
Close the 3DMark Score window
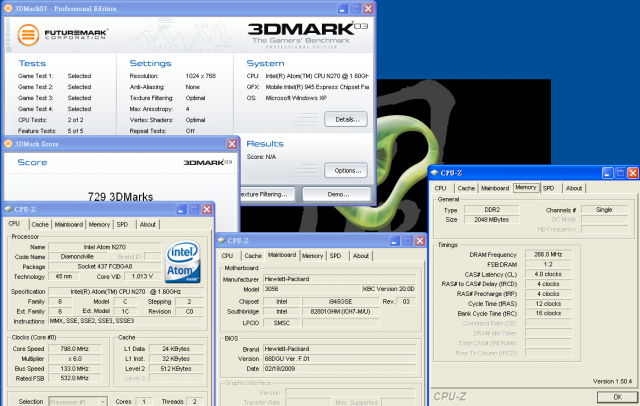(x=232, y=144)
